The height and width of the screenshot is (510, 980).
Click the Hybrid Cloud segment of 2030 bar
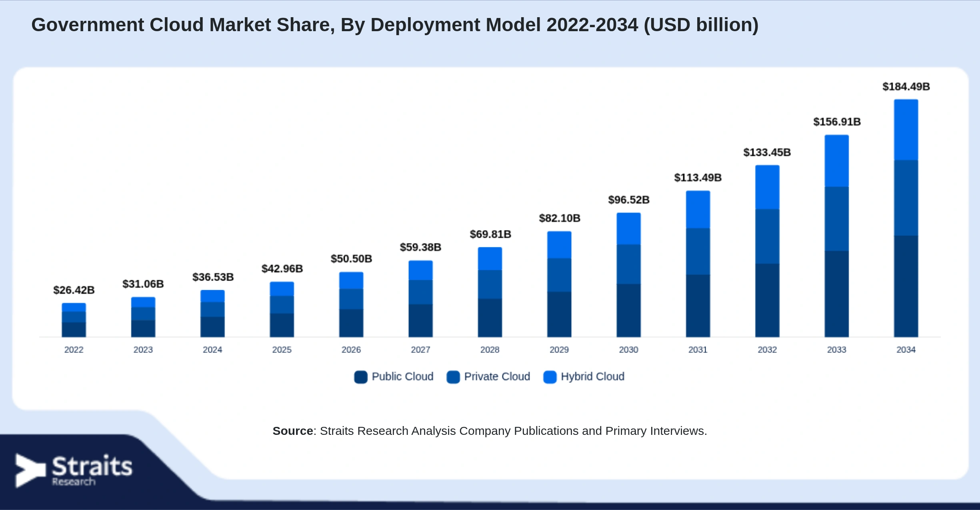click(629, 229)
